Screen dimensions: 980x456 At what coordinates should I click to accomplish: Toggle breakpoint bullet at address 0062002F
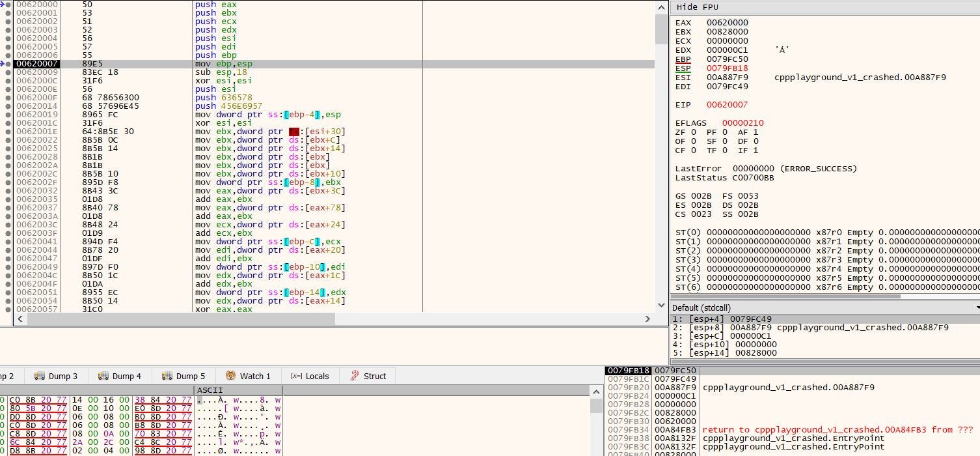(8, 182)
